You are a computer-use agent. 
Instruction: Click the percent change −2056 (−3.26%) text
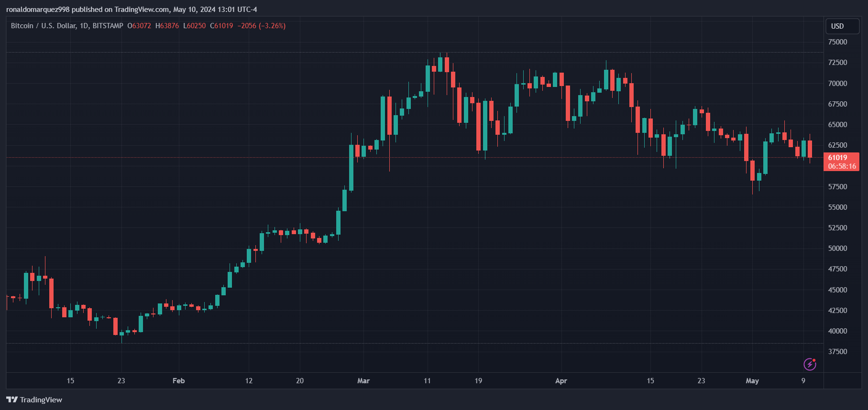pos(262,26)
